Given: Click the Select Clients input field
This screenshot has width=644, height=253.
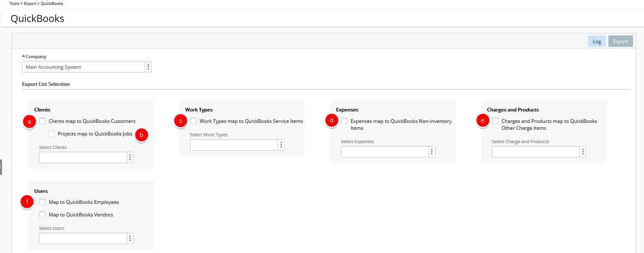Looking at the screenshot, I should point(83,157).
